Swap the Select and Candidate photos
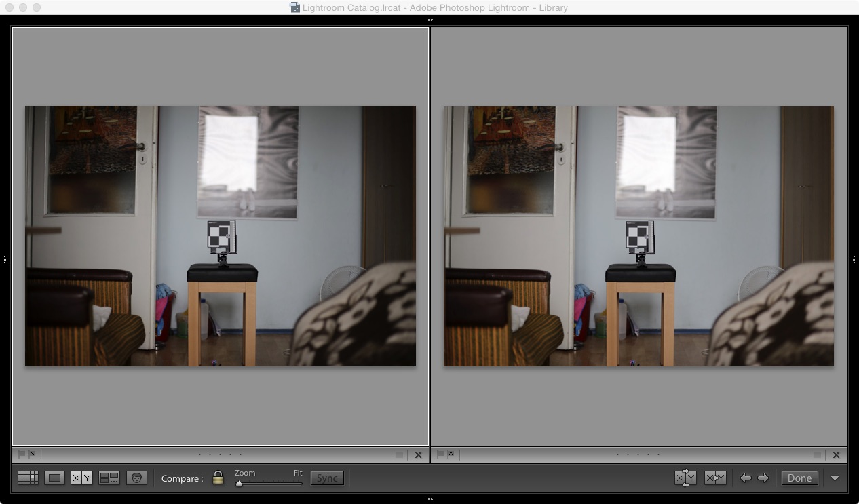This screenshot has height=504, width=859. click(685, 478)
